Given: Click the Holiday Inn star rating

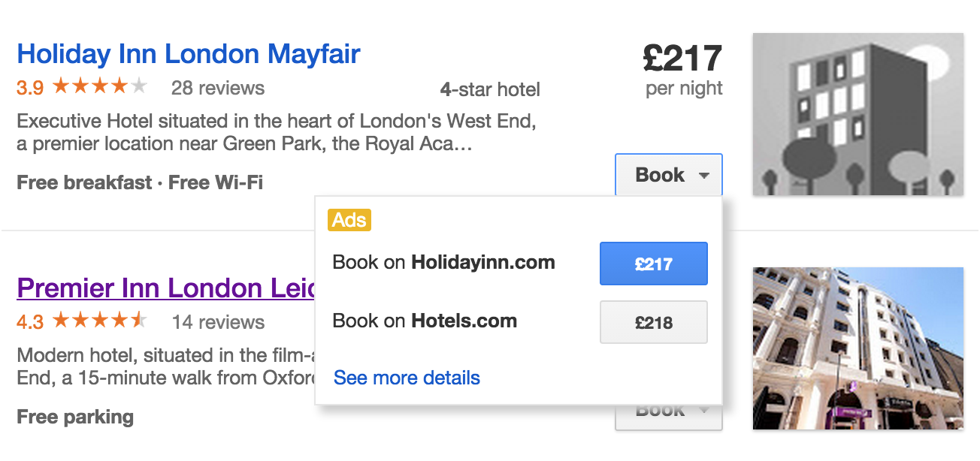Looking at the screenshot, I should click(99, 87).
